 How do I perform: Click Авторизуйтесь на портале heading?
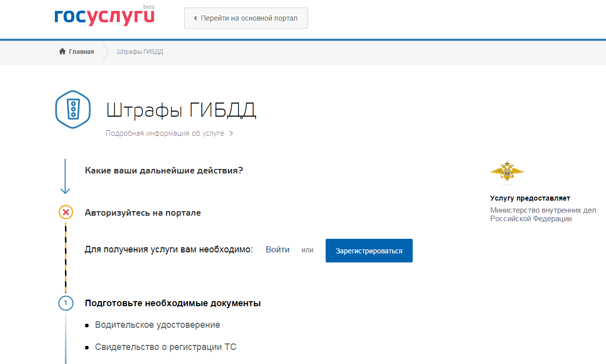pyautogui.click(x=143, y=213)
